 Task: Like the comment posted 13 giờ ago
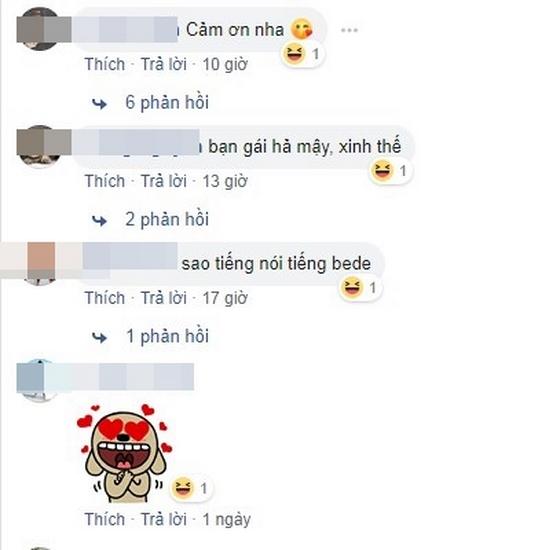pyautogui.click(x=105, y=181)
